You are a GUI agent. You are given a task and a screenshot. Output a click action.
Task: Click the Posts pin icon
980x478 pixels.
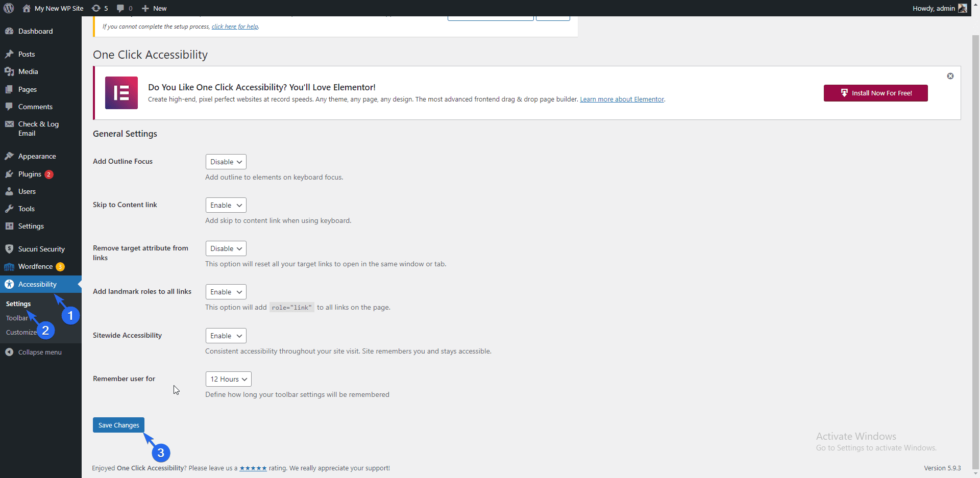pos(9,54)
